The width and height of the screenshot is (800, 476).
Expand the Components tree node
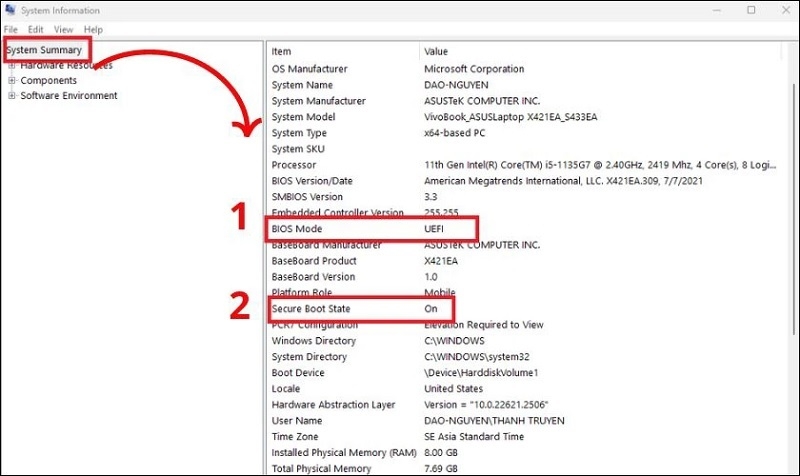pyautogui.click(x=12, y=80)
